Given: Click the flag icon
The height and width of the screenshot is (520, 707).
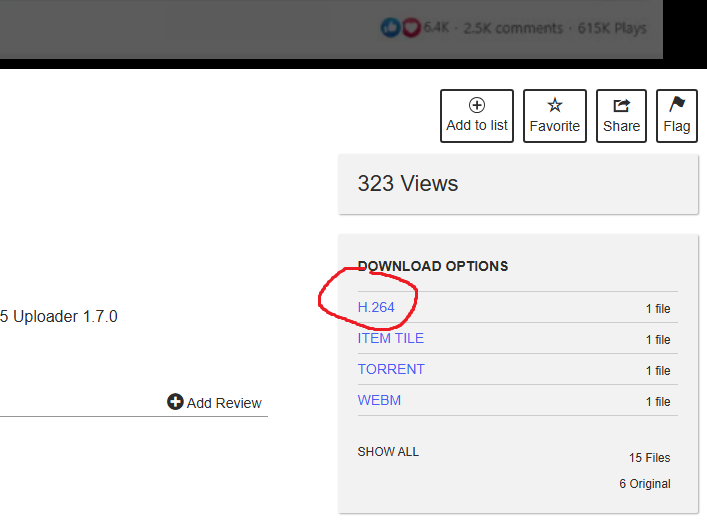Looking at the screenshot, I should [x=677, y=104].
